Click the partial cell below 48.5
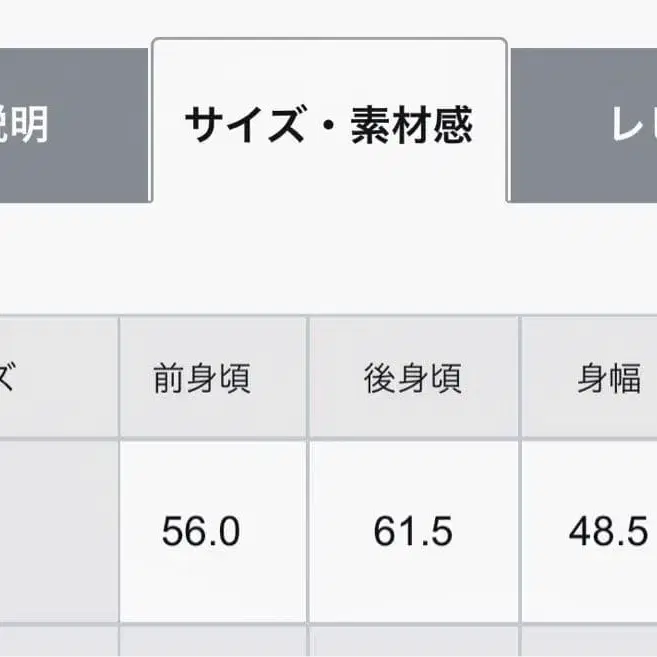The height and width of the screenshot is (657, 657). pos(590,642)
